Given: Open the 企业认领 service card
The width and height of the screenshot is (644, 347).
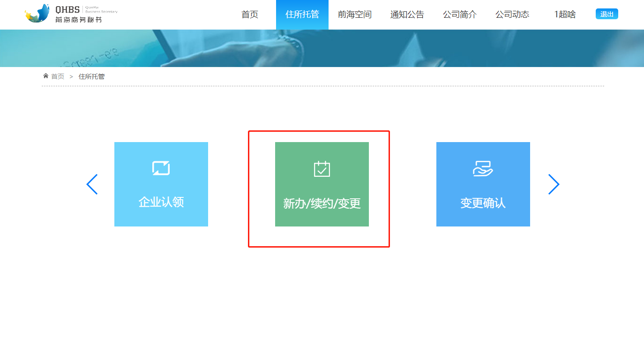Looking at the screenshot, I should click(161, 184).
